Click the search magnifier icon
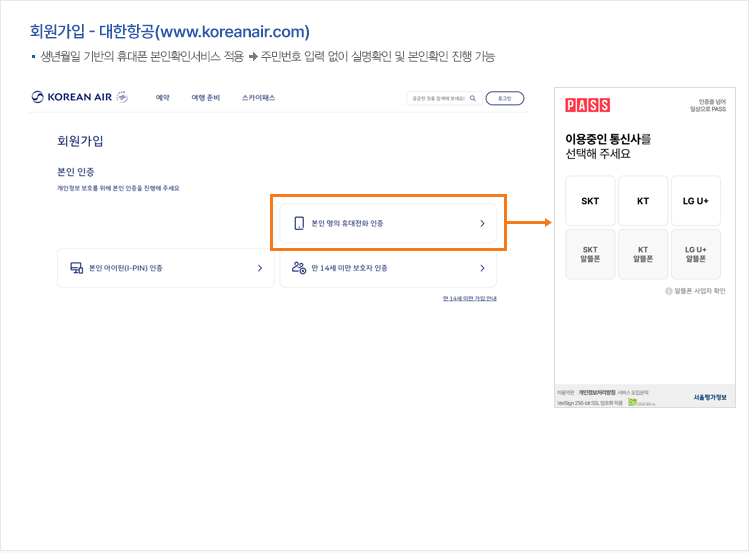Screen dimensions: 749x553 [473, 98]
